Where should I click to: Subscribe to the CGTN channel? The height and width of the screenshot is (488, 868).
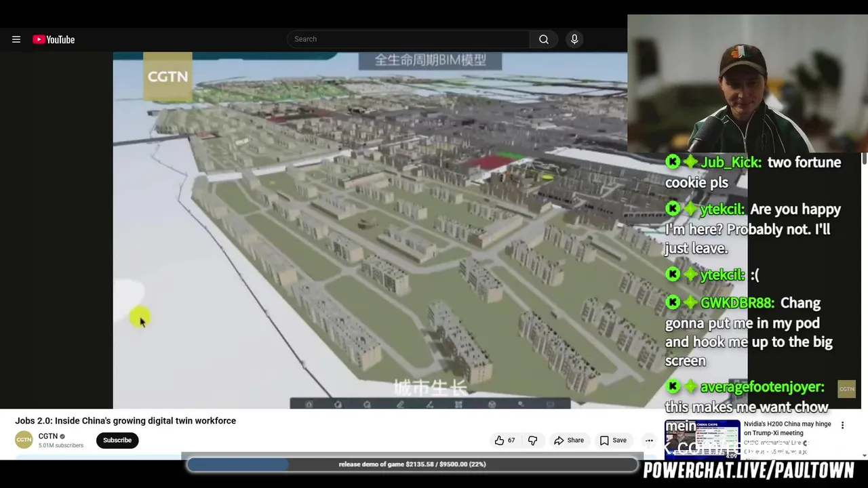pos(117,441)
